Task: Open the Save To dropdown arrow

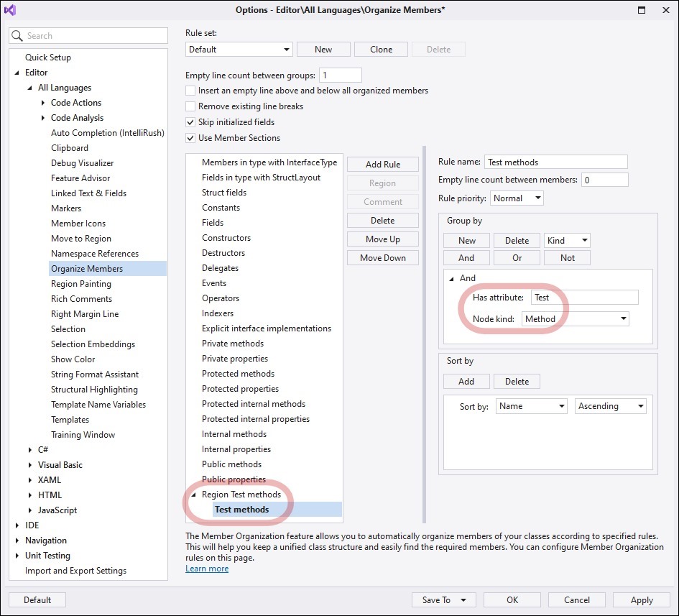Action: 463,600
